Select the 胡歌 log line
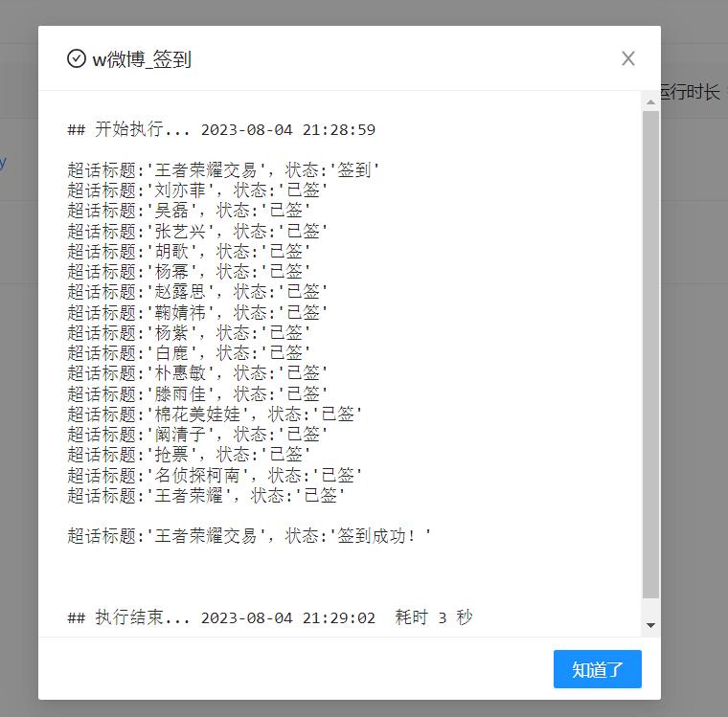The image size is (728, 717). [x=189, y=252]
